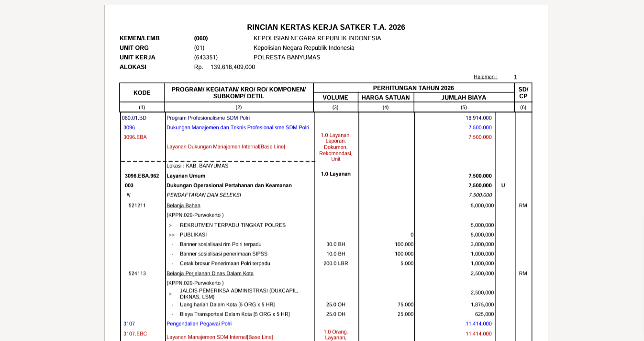Click code 060.01.BD
This screenshot has height=341, width=644.
point(134,118)
